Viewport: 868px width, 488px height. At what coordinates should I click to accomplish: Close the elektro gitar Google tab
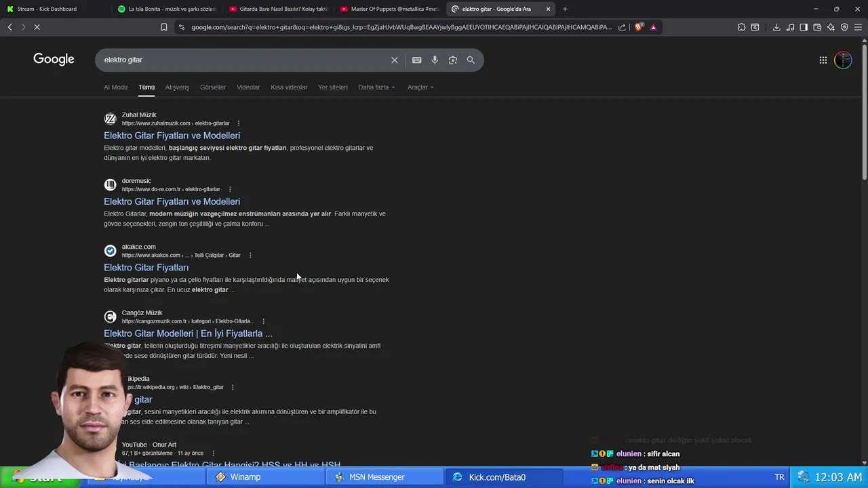548,9
